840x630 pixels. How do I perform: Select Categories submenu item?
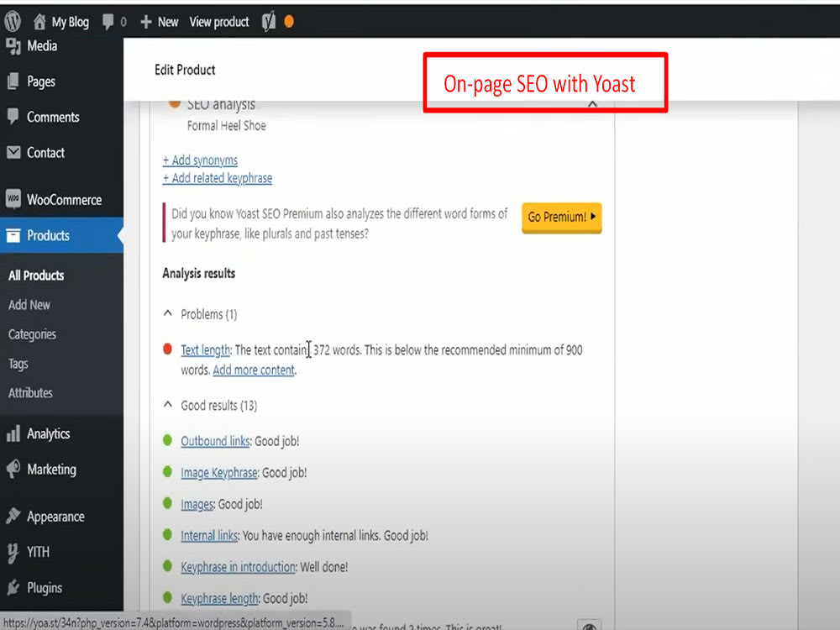click(x=32, y=334)
